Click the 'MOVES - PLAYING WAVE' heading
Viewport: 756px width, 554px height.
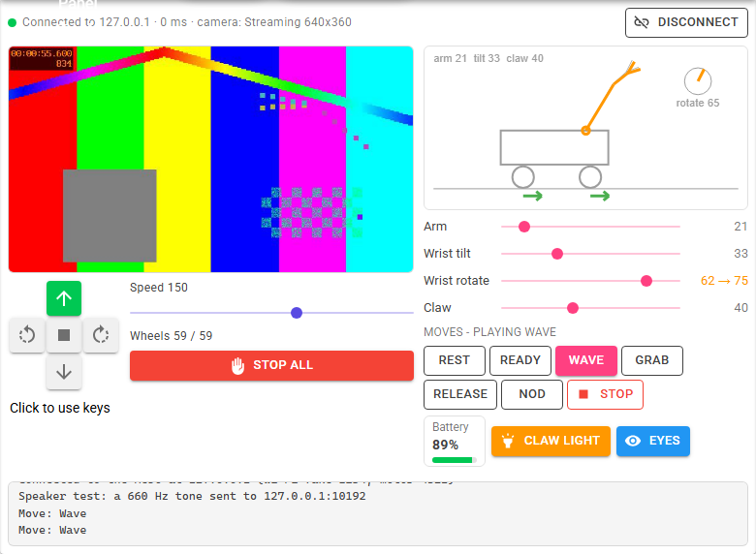pos(489,332)
